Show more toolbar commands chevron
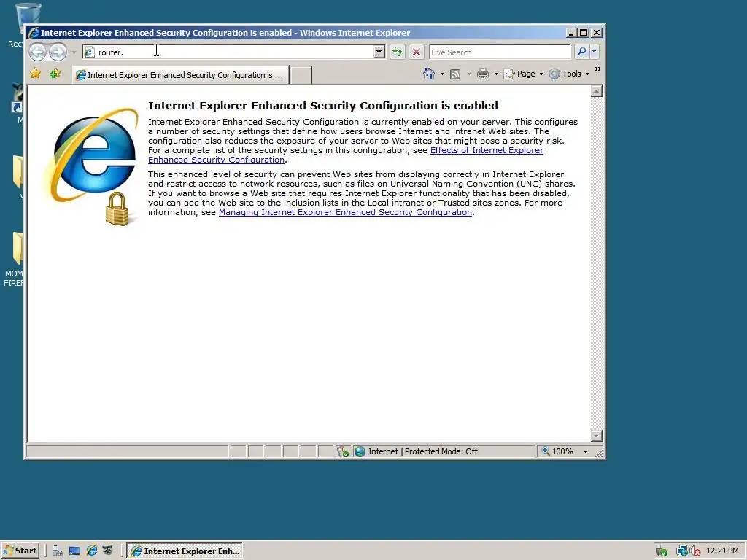 (x=598, y=69)
